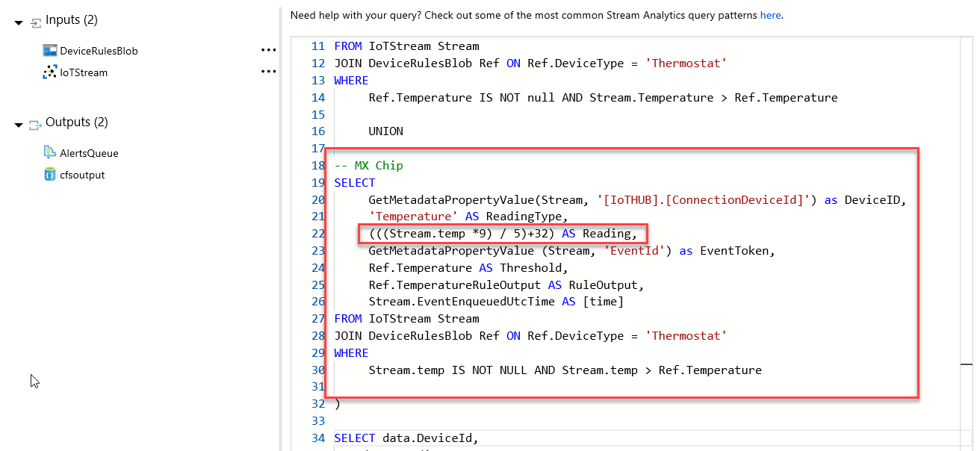Open the ellipsis menu for DeviceRulesBlob

268,50
